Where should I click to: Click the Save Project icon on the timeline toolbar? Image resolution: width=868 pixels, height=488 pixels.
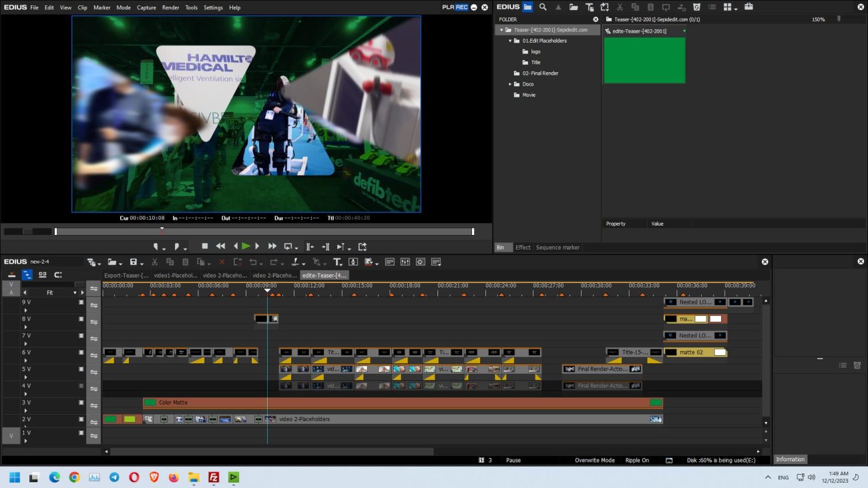[134, 262]
